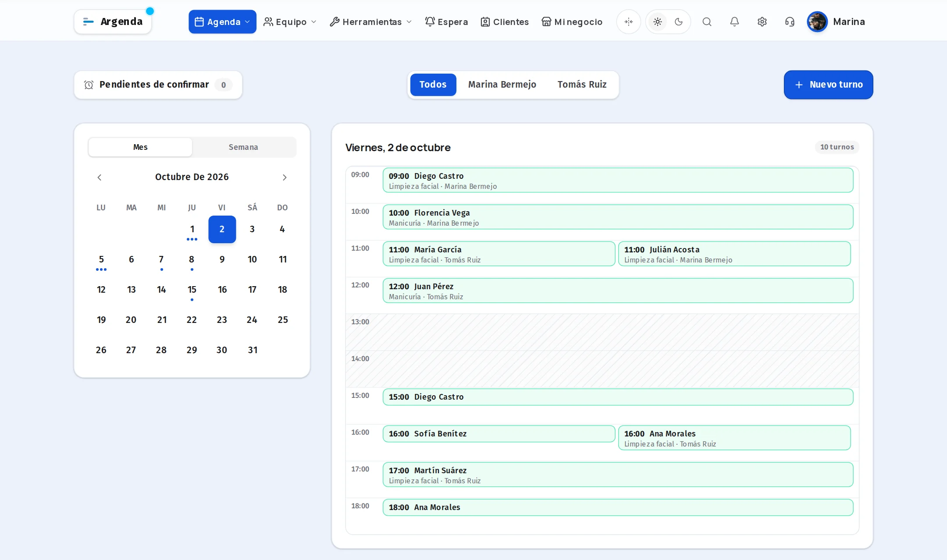
Task: Click the headset support icon
Action: 790,21
